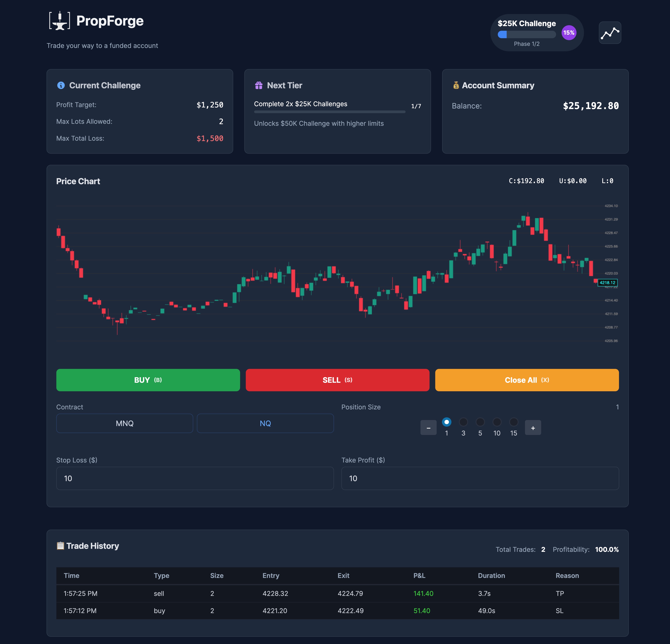Select position size 5 radio
The height and width of the screenshot is (644, 670).
pyautogui.click(x=480, y=422)
